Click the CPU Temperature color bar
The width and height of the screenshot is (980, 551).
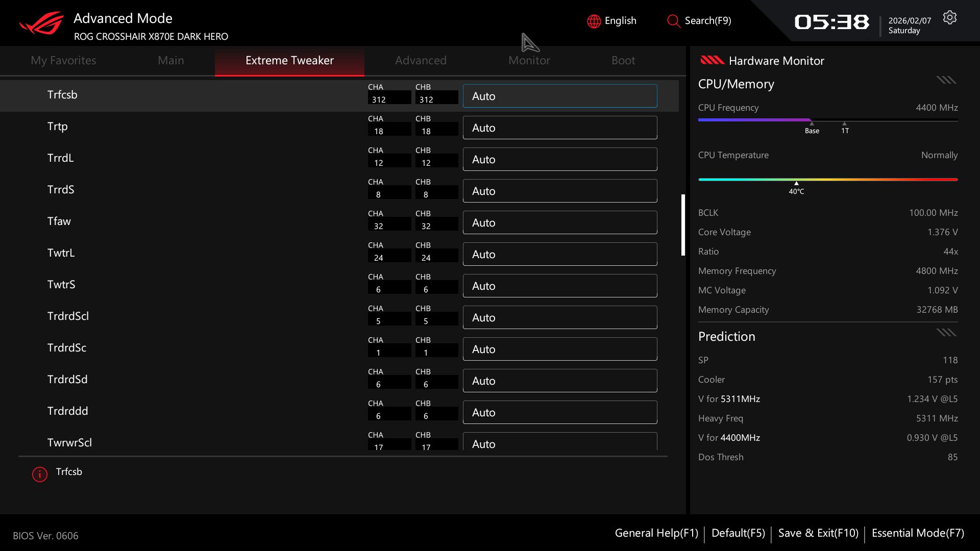827,180
